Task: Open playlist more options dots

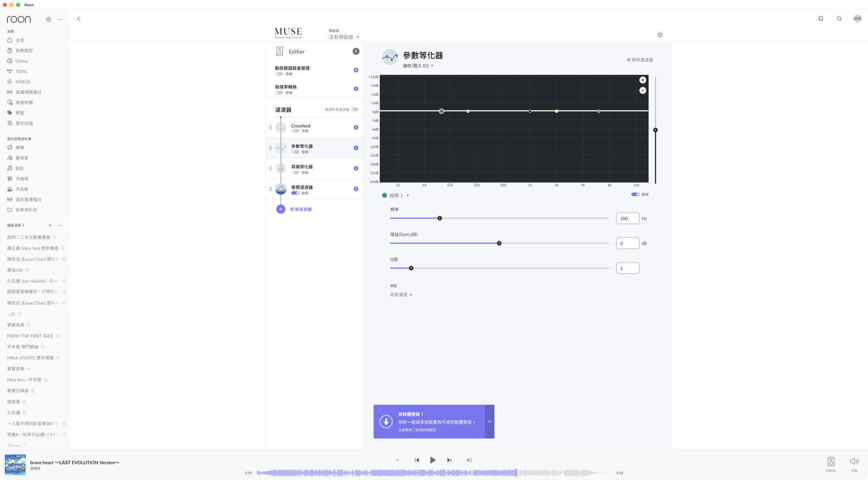Action: point(60,225)
